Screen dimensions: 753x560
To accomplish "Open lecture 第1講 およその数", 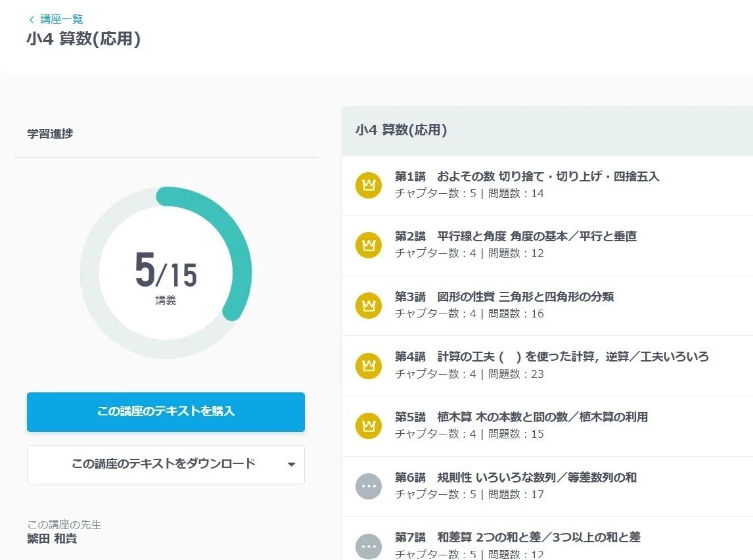I will (547, 185).
